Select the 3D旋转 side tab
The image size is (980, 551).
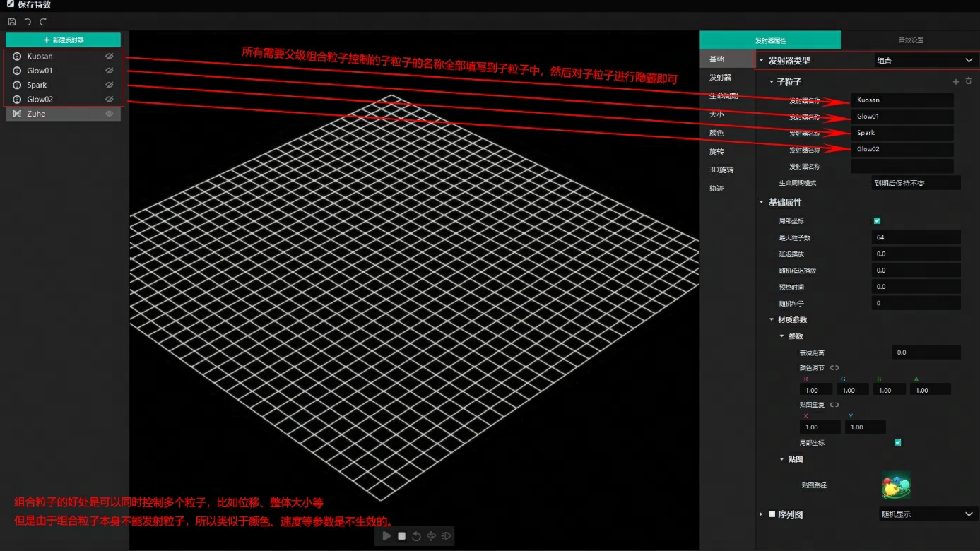click(x=727, y=170)
